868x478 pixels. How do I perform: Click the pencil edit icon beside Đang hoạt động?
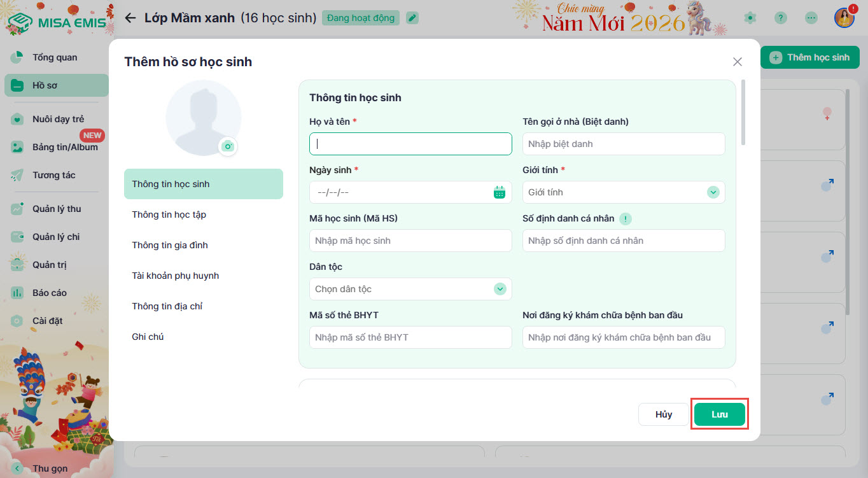click(413, 18)
